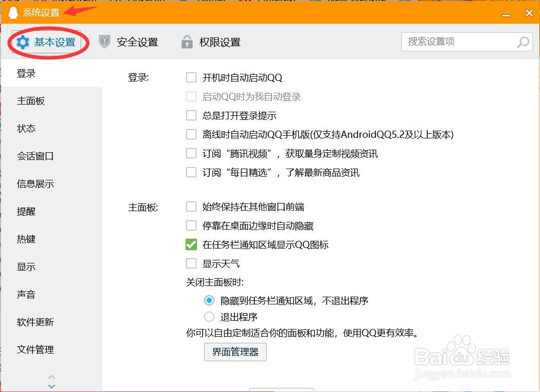
Task: Switch to the 安全设置 tab
Action: point(128,42)
